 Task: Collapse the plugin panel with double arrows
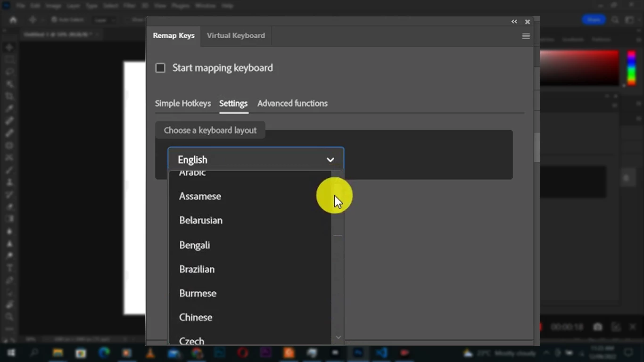coord(514,22)
